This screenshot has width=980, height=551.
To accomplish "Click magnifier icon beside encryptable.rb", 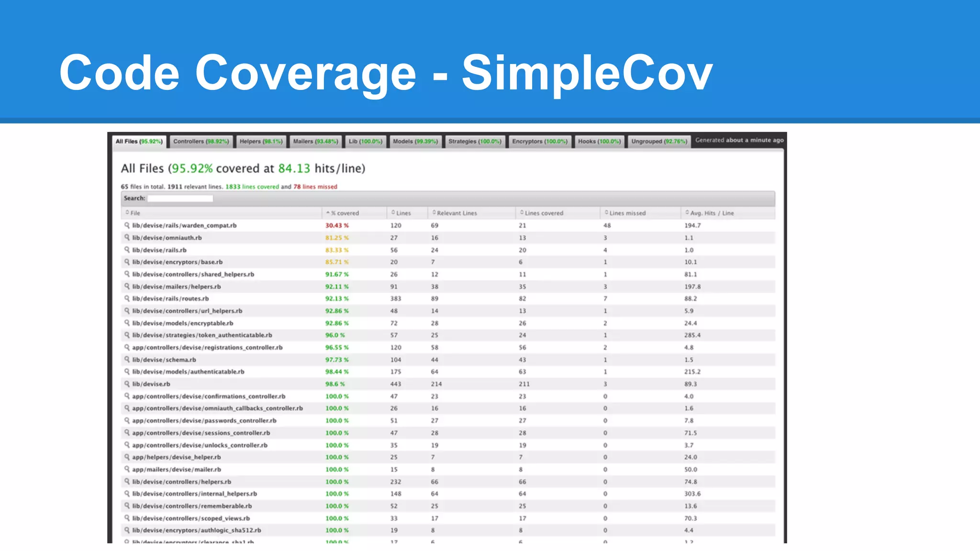I will click(127, 323).
